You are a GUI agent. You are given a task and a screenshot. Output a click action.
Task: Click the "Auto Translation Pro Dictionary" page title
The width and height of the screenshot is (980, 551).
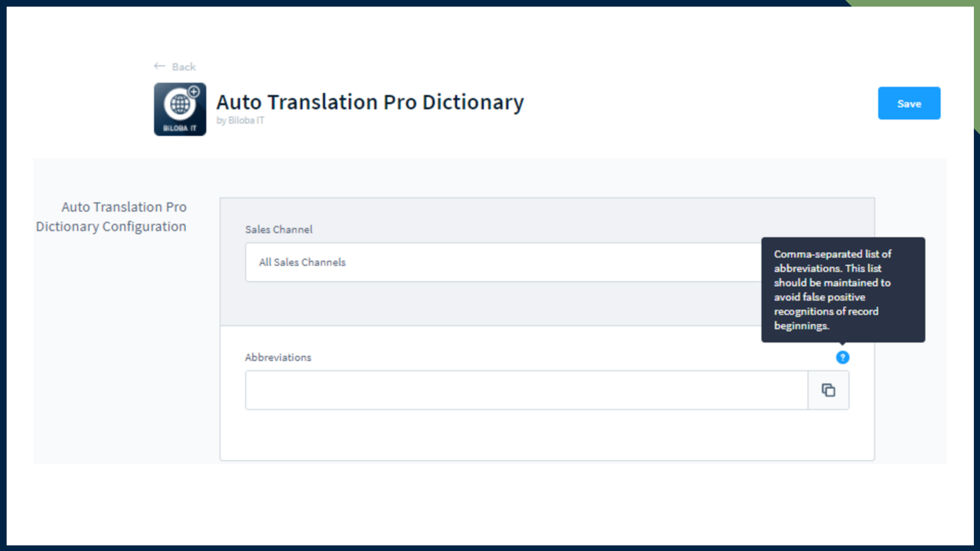coord(371,102)
